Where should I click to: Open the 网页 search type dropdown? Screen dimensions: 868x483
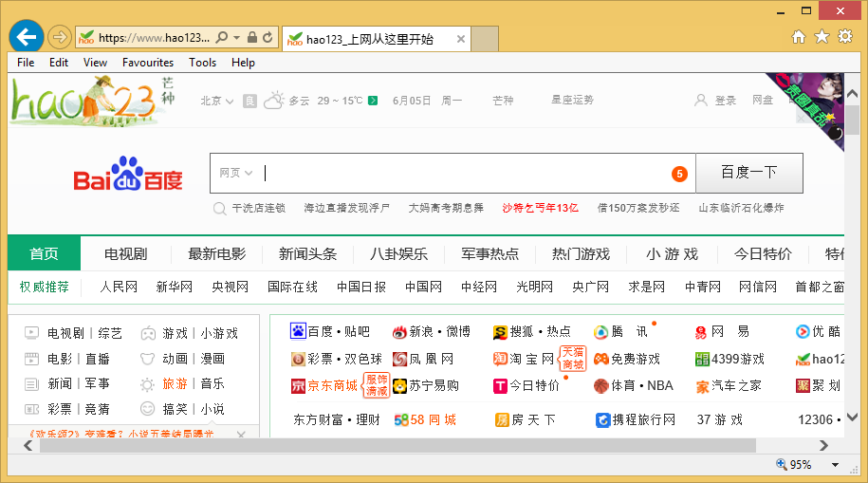(x=236, y=173)
